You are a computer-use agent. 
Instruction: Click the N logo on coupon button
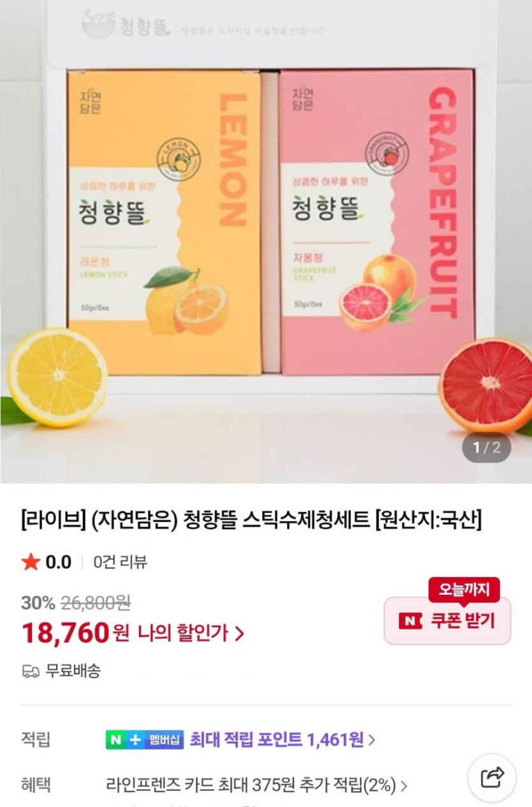(410, 620)
